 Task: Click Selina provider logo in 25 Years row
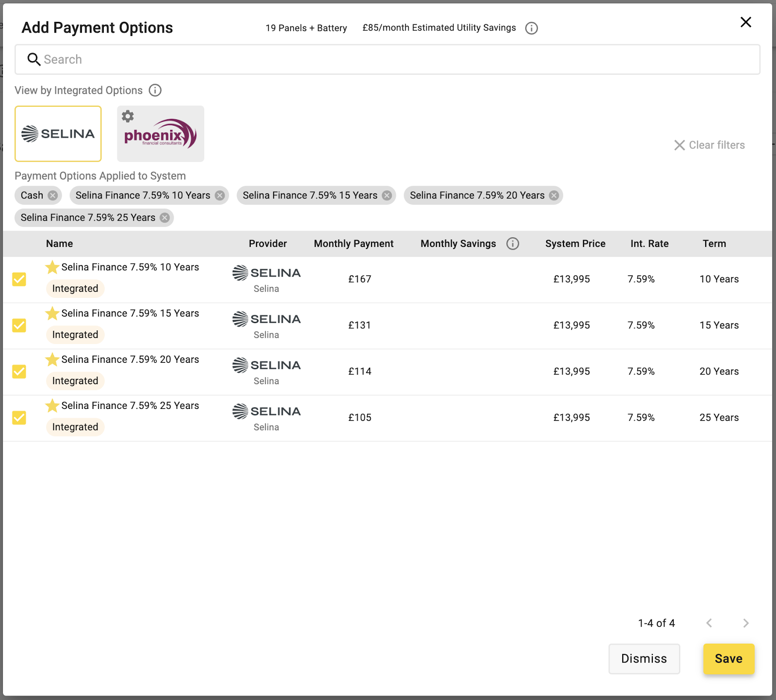pos(266,411)
